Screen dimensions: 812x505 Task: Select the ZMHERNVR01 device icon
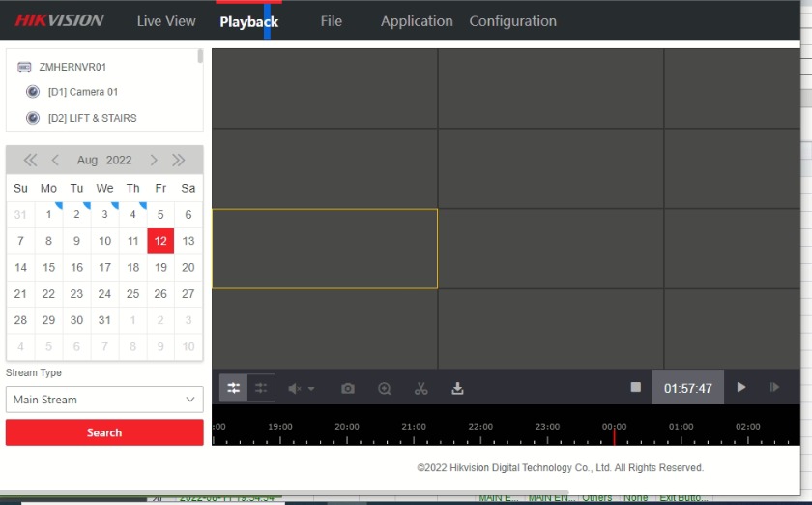click(x=24, y=67)
